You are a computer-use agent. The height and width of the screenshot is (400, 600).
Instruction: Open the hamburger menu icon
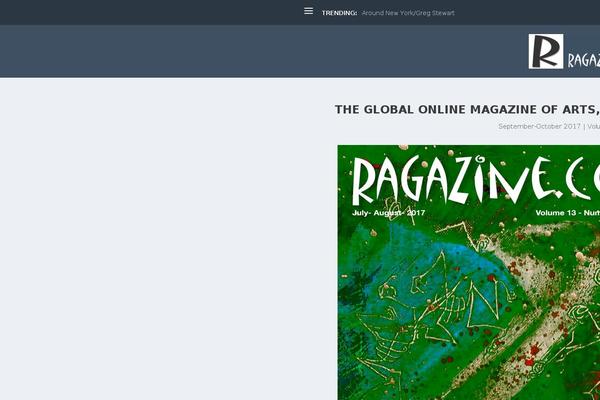[x=308, y=11]
